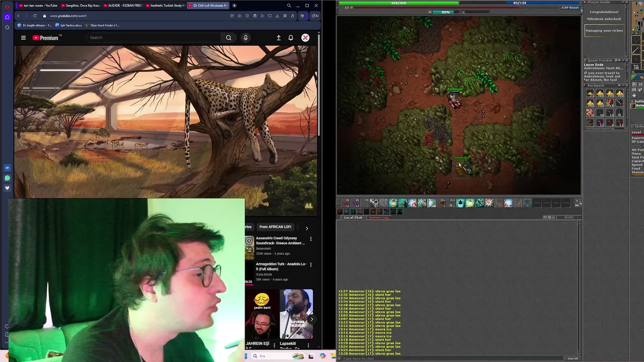The height and width of the screenshot is (362, 644).
Task: Switch to the 'kan kan noxes - YouTube' tab
Action: [x=38, y=6]
